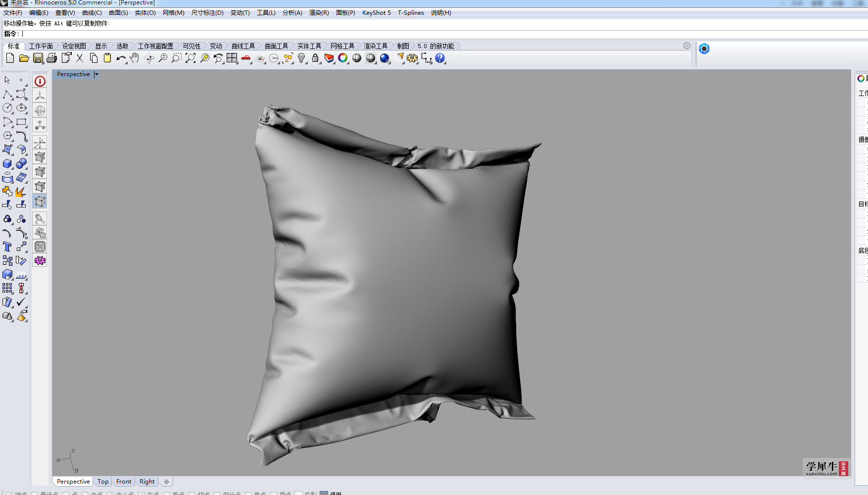The width and height of the screenshot is (868, 495).
Task: Click the blue render sphere icon
Action: pyautogui.click(x=385, y=58)
